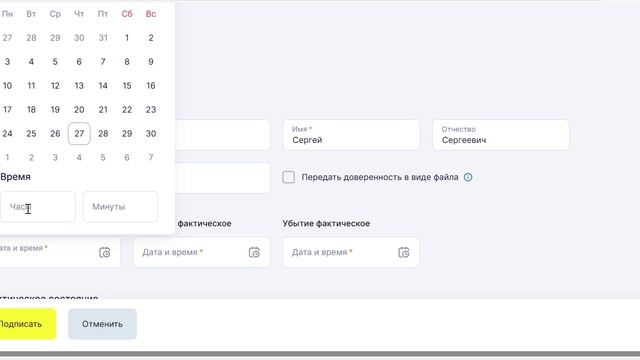Select highlighted day 27 in calendar

click(x=79, y=133)
